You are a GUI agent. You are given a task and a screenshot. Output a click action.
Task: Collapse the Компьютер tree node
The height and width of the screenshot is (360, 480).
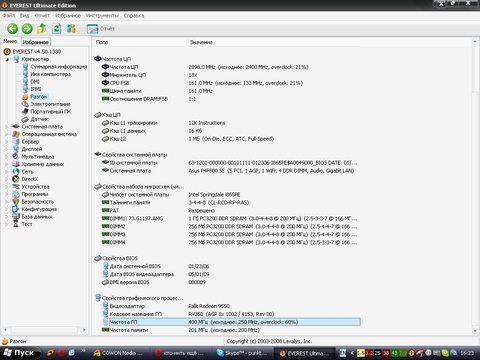7,59
